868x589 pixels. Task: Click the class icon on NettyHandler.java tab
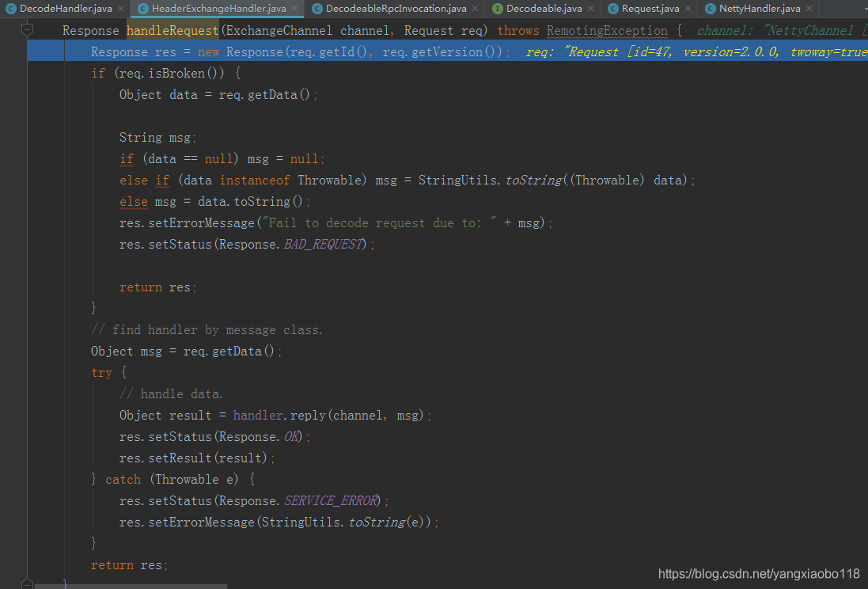tap(711, 8)
